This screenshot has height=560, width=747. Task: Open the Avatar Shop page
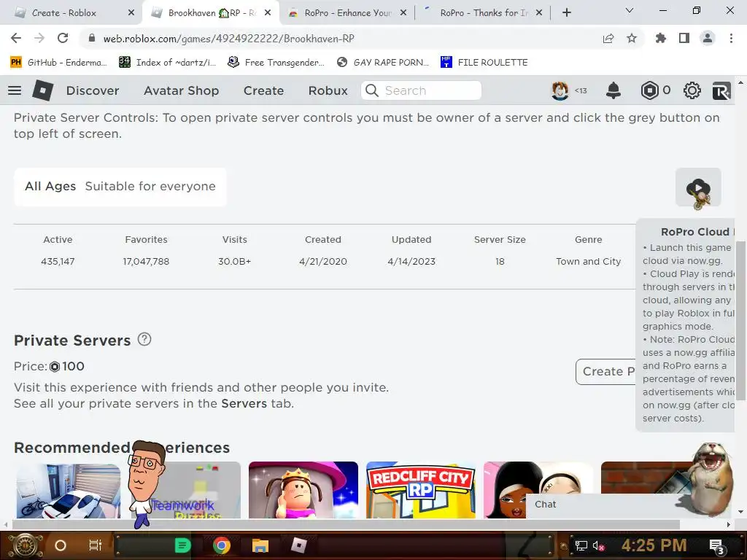tap(181, 90)
